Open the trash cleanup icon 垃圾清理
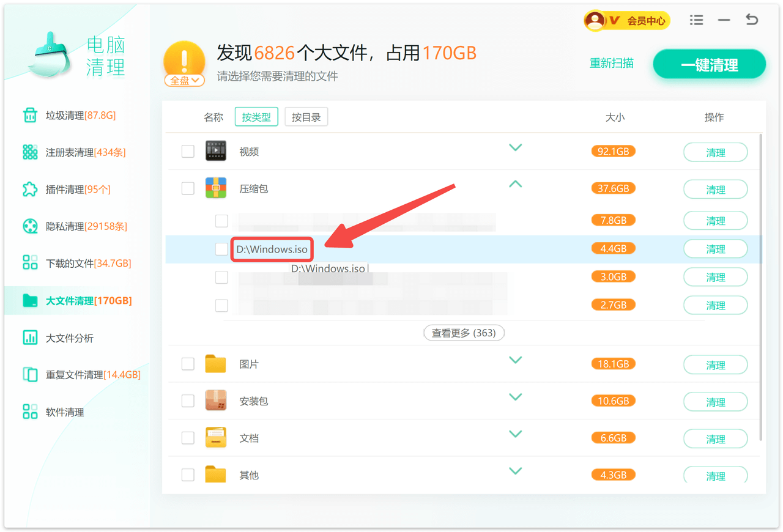 click(x=30, y=116)
